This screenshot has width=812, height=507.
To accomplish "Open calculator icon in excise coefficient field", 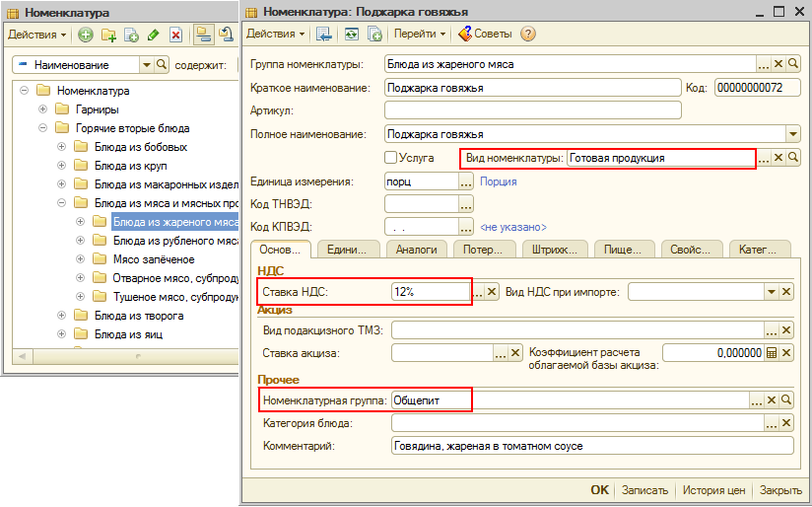I will pos(772,353).
